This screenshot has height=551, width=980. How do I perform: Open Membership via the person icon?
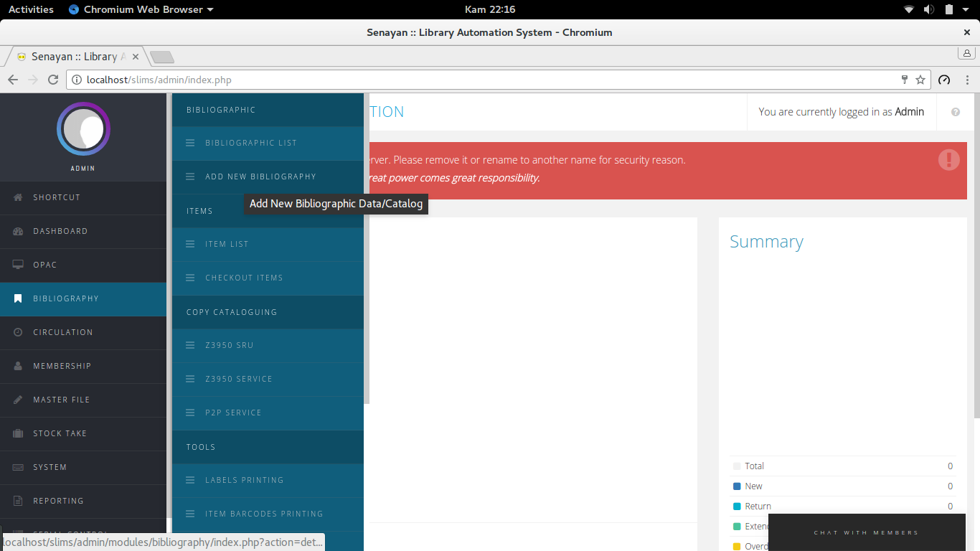(18, 366)
